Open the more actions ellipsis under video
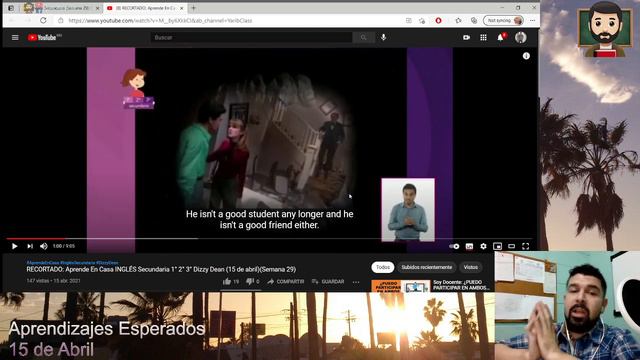Image resolution: width=640 pixels, height=360 pixels. click(x=356, y=282)
